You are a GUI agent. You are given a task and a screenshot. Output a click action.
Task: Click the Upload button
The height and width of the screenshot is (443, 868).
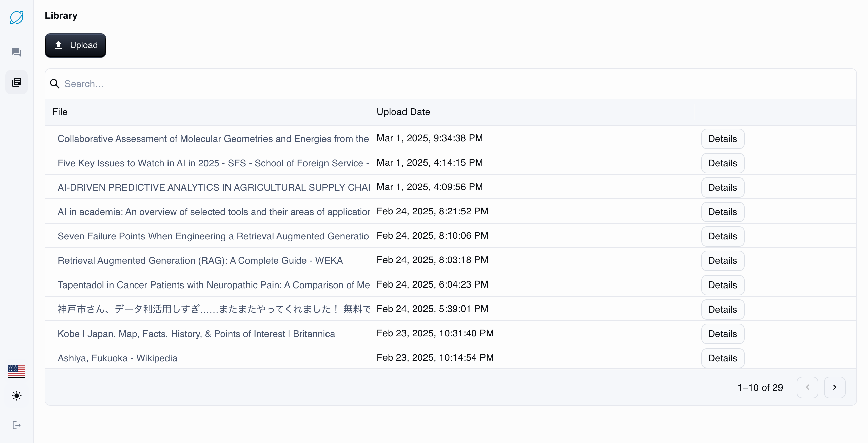[76, 45]
